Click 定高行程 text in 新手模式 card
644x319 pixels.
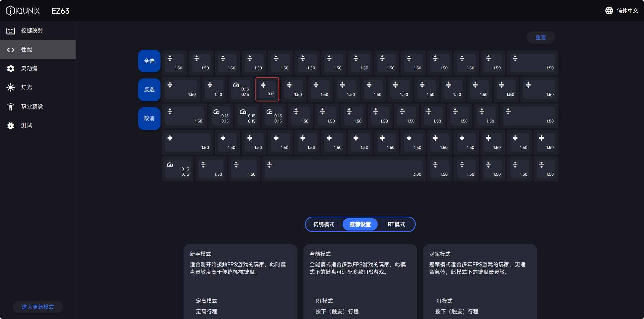[x=207, y=312]
